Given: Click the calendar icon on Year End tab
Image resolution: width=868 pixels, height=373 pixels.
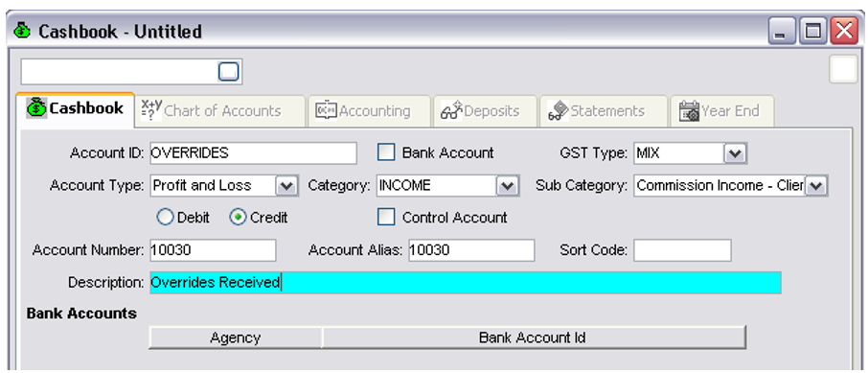Looking at the screenshot, I should pos(689,111).
